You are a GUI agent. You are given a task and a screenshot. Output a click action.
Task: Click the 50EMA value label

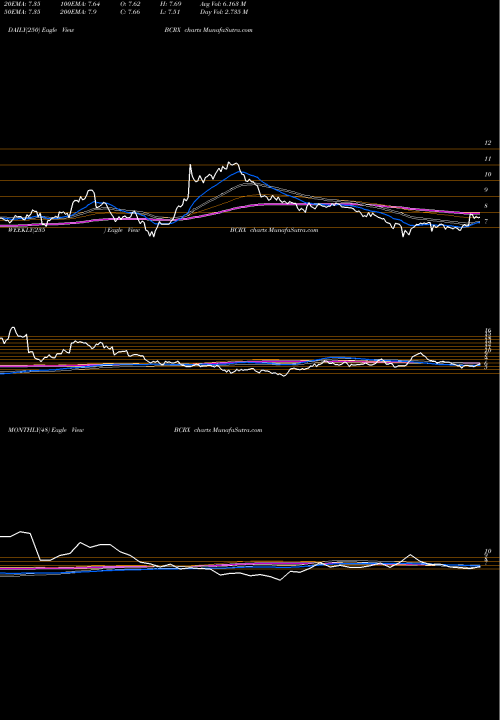[x=24, y=12]
